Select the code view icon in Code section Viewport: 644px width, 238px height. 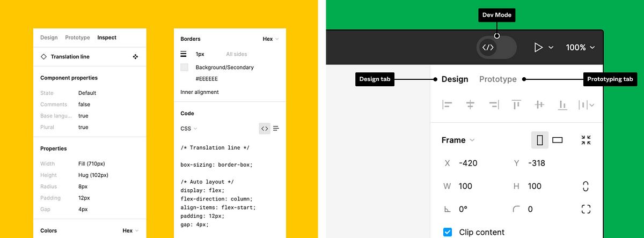pyautogui.click(x=264, y=129)
